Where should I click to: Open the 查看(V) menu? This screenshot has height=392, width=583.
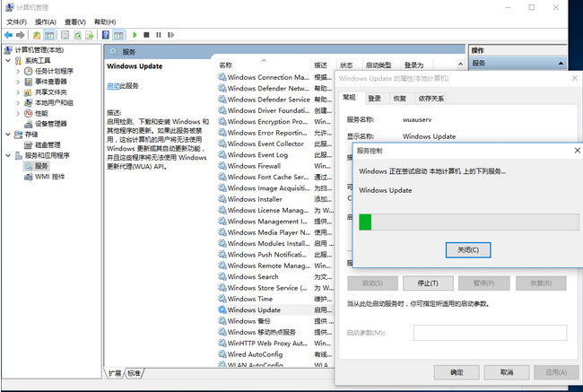click(x=75, y=22)
